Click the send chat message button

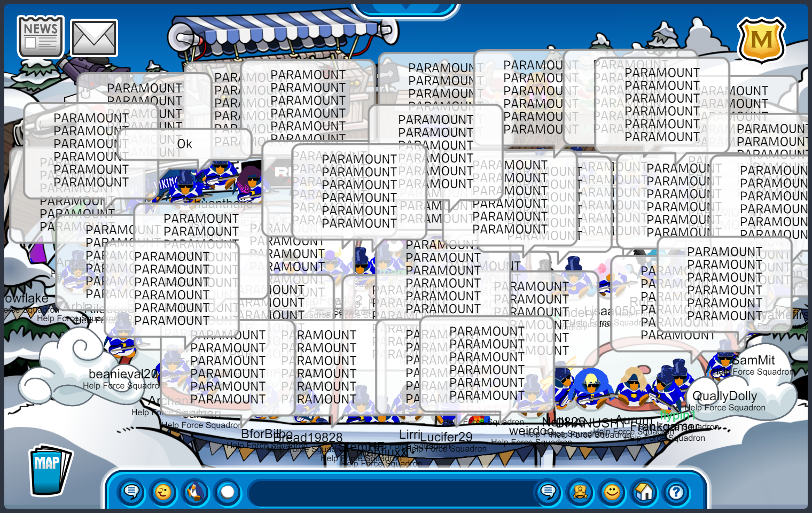pos(548,492)
